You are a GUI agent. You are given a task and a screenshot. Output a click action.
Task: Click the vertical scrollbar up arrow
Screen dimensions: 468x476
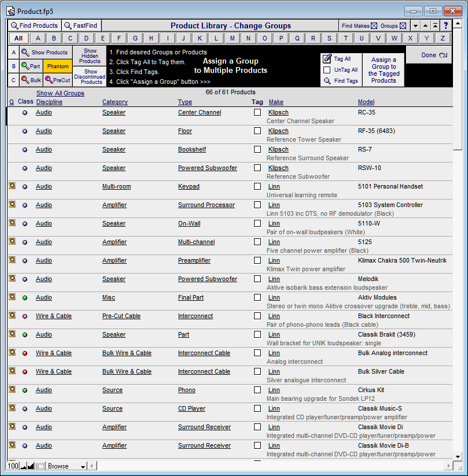pyautogui.click(x=458, y=24)
